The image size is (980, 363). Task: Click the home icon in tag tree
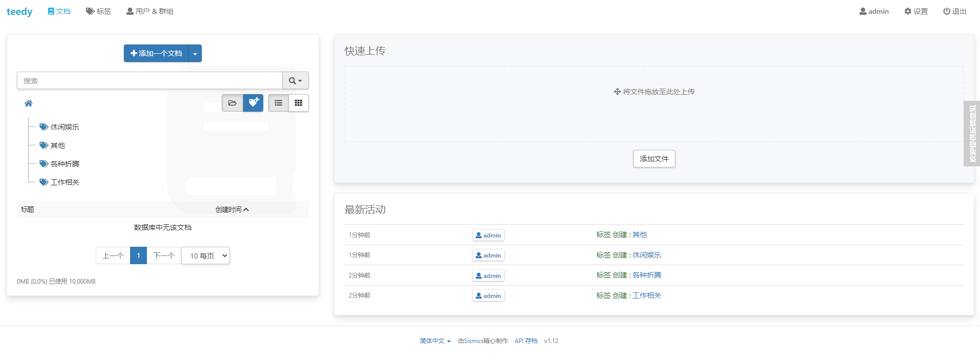point(29,103)
